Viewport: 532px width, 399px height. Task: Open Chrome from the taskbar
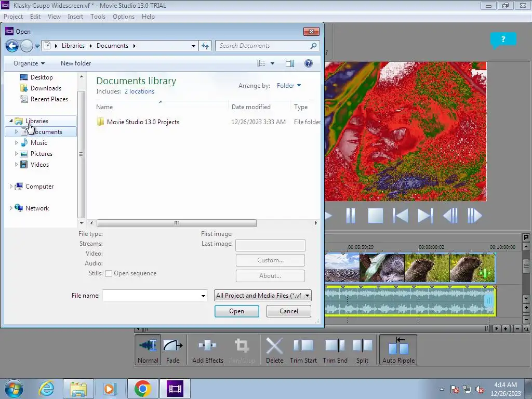(142, 389)
